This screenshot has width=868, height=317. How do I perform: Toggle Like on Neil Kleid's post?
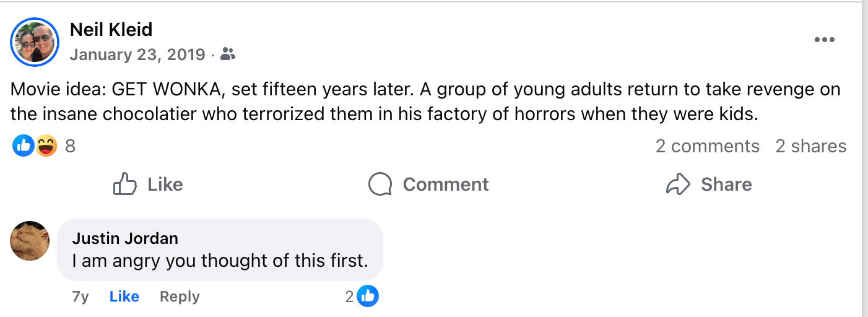(x=148, y=185)
